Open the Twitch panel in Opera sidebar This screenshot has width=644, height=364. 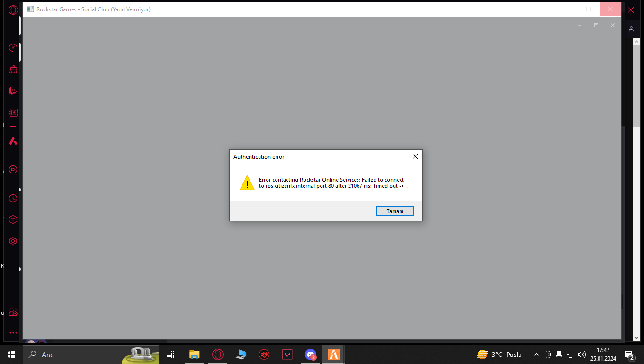(x=13, y=91)
